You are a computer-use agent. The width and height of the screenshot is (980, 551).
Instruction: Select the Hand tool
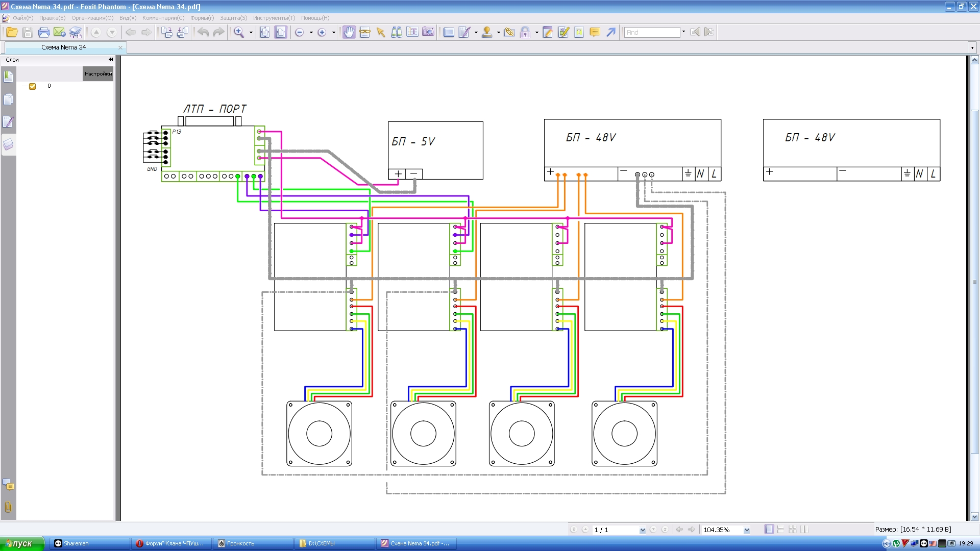(x=349, y=32)
